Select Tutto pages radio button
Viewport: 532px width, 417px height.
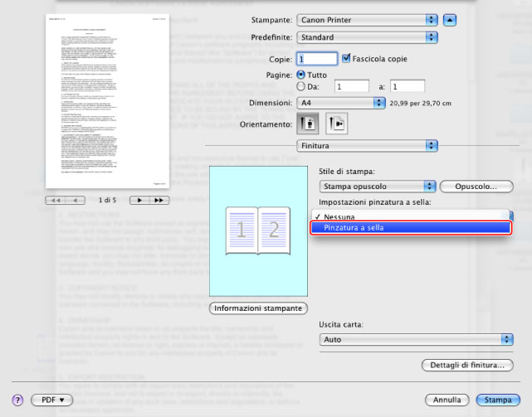pyautogui.click(x=302, y=74)
